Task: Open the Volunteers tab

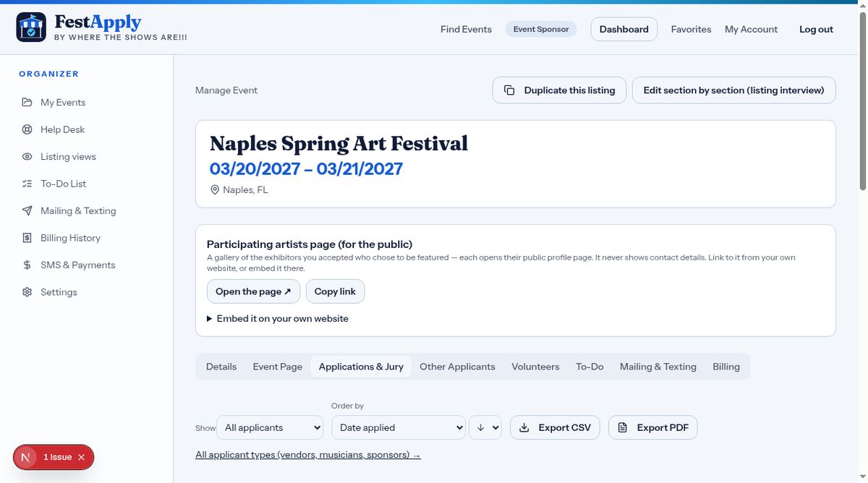Action: point(535,367)
